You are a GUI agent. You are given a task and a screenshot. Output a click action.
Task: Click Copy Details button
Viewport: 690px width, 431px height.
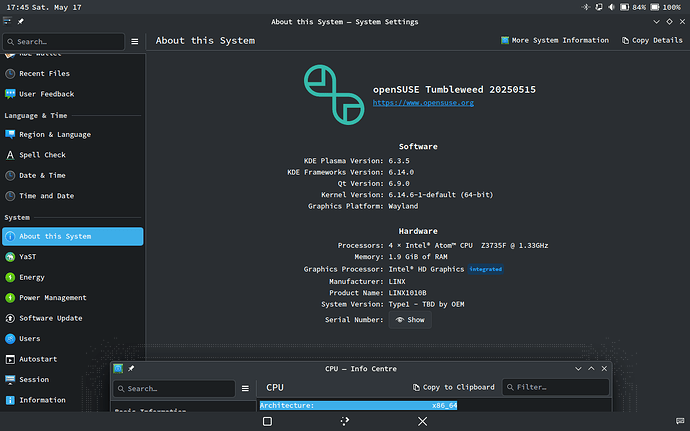[x=652, y=40]
